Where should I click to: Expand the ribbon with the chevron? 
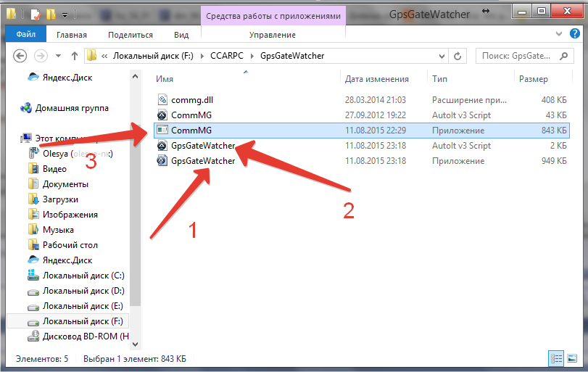coord(559,34)
